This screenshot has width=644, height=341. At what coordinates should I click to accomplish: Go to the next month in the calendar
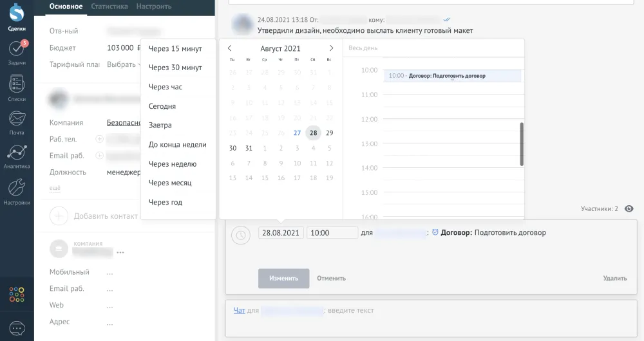(x=331, y=48)
